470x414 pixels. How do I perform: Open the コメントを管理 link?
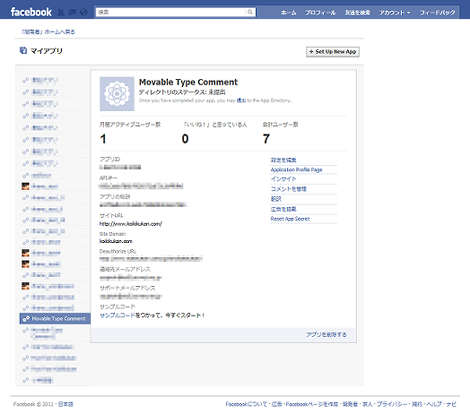tap(288, 189)
